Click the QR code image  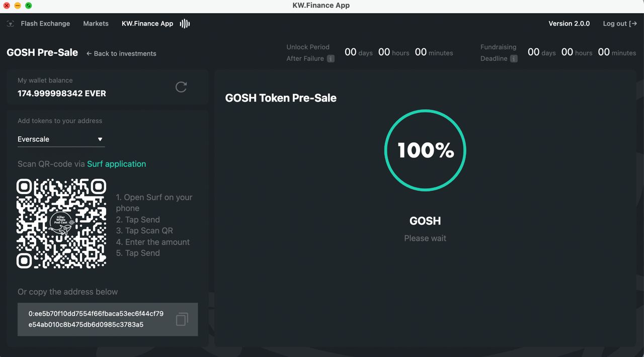(x=61, y=223)
